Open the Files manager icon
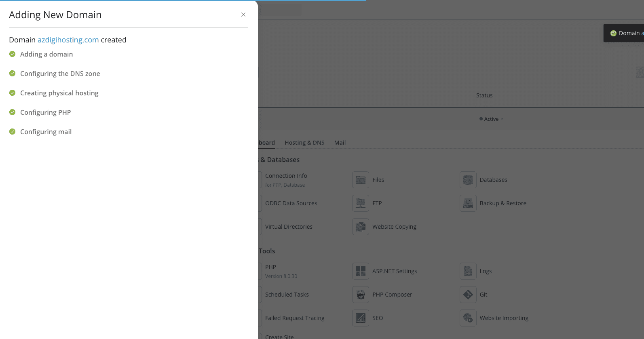Viewport: 644px width, 339px height. pyautogui.click(x=360, y=180)
